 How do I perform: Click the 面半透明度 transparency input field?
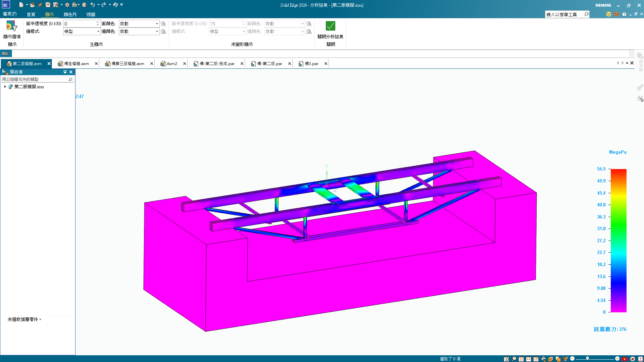click(80, 24)
